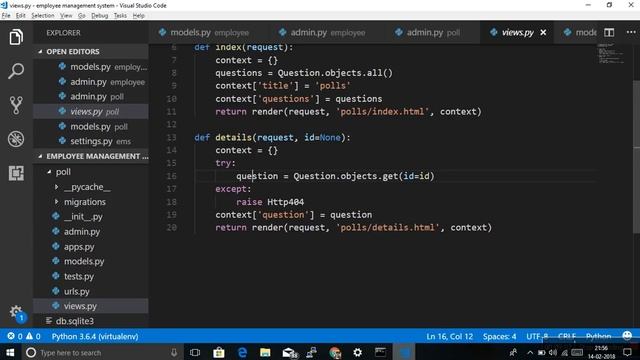This screenshot has width=640, height=360.
Task: Open the Extensions view in activity bar
Action: tap(16, 173)
